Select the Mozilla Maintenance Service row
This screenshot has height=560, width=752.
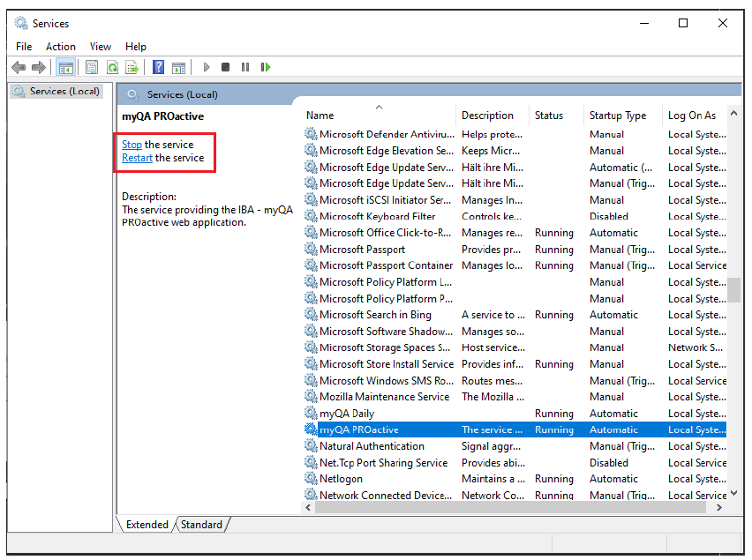coord(515,397)
